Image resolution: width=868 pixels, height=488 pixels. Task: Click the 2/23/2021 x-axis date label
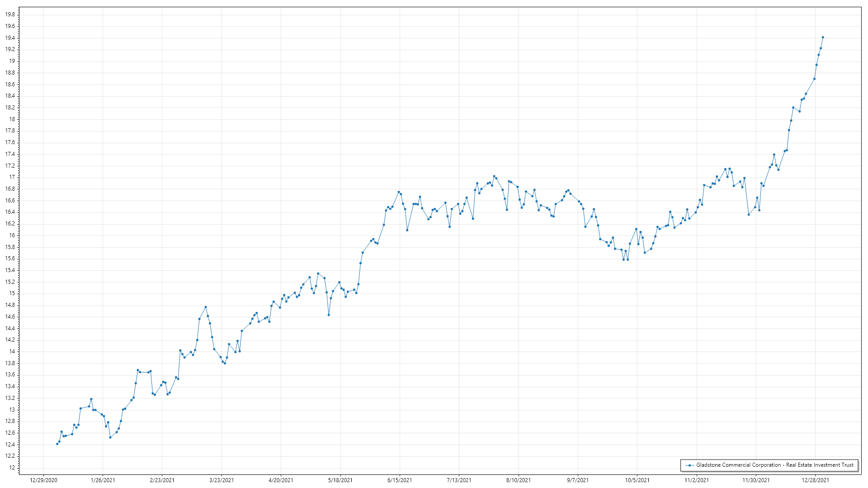tap(162, 480)
